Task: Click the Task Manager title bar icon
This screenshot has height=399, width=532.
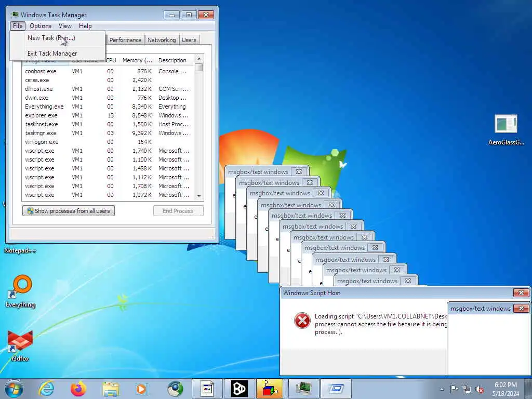Action: click(x=14, y=15)
